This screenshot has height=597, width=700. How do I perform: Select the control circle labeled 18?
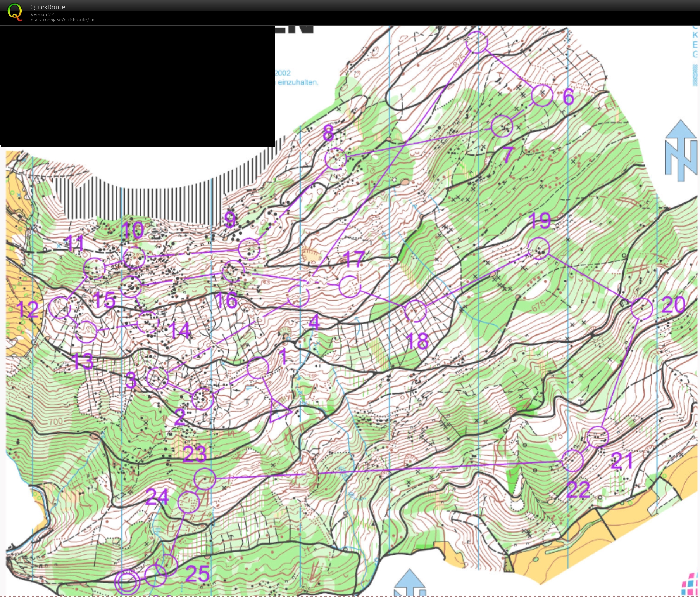click(415, 311)
